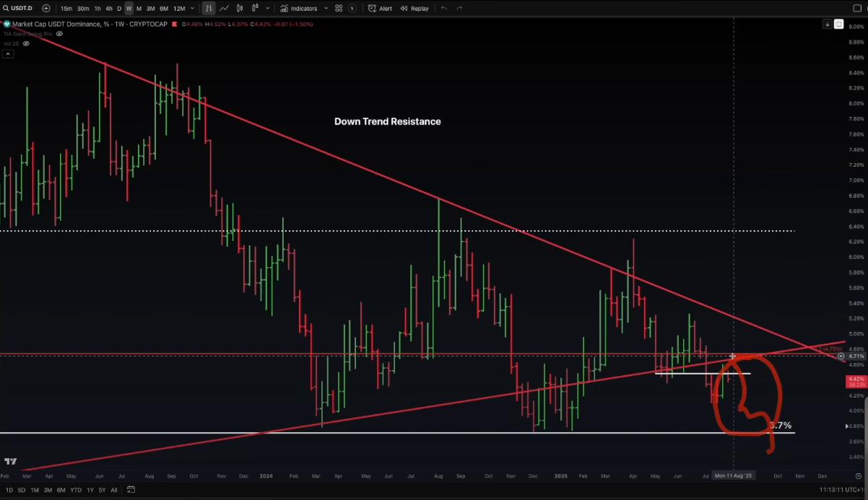868x500 pixels.
Task: Create an Alert
Action: click(380, 8)
